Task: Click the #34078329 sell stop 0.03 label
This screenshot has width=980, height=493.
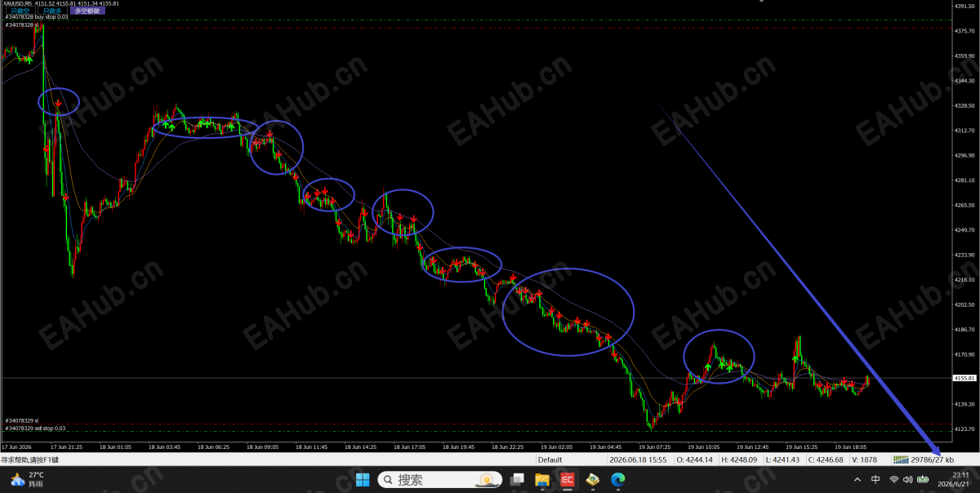Action: point(35,429)
